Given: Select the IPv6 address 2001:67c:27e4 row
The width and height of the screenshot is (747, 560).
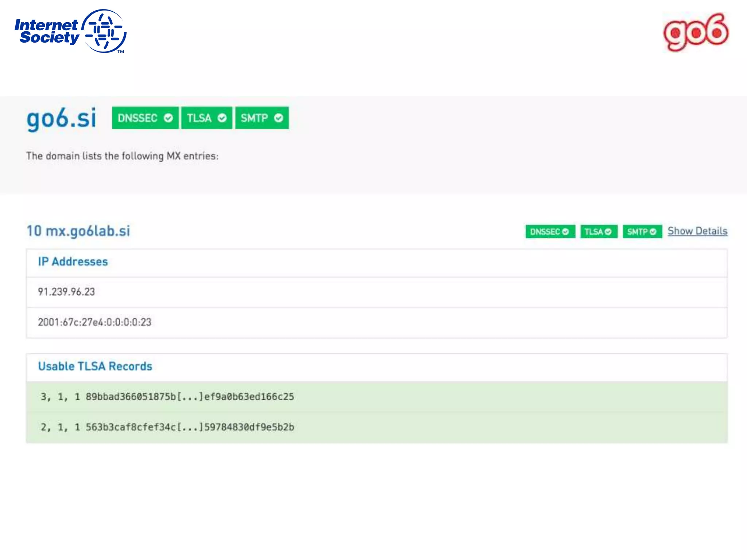Looking at the screenshot, I should 94,322.
